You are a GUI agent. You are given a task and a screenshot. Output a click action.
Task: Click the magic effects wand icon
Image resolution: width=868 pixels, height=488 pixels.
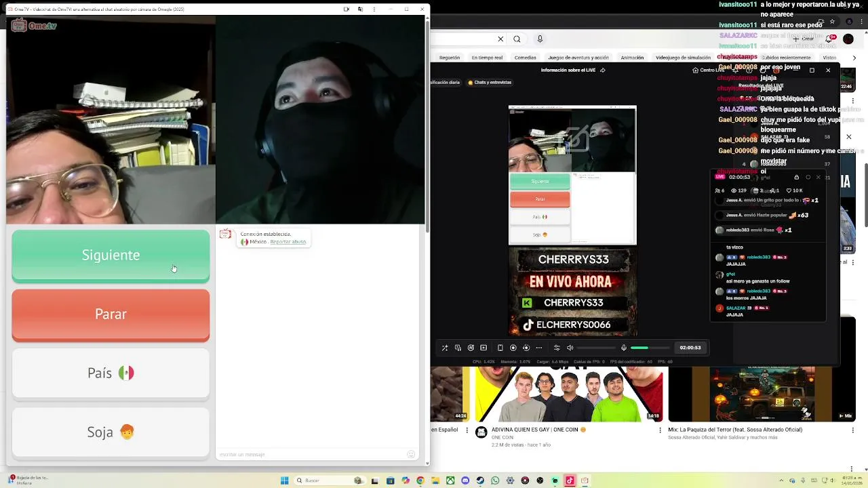click(x=445, y=348)
